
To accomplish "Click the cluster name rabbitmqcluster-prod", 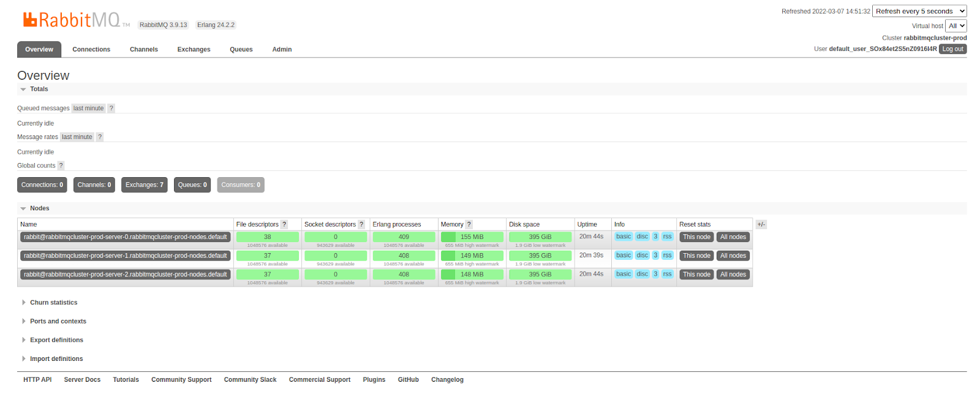I will 935,38.
